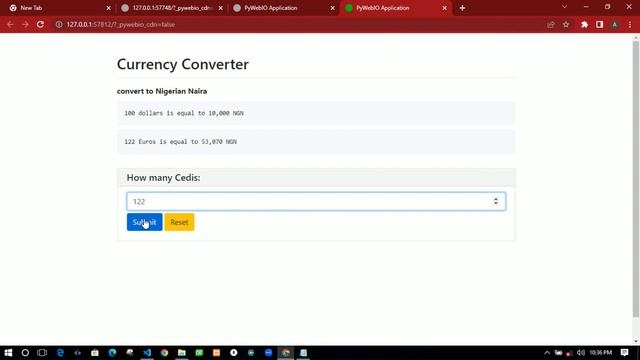Open volume control in system tray
This screenshot has width=640, height=360.
pos(581,353)
